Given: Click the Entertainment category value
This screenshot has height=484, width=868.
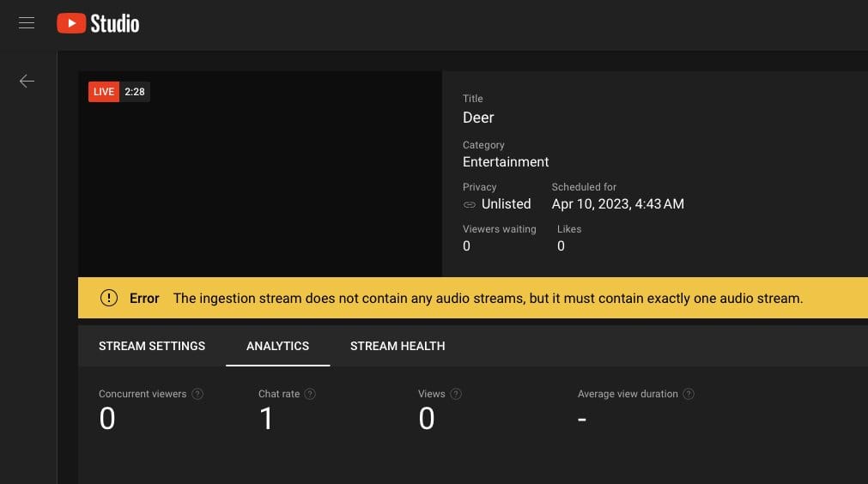Looking at the screenshot, I should pos(506,161).
